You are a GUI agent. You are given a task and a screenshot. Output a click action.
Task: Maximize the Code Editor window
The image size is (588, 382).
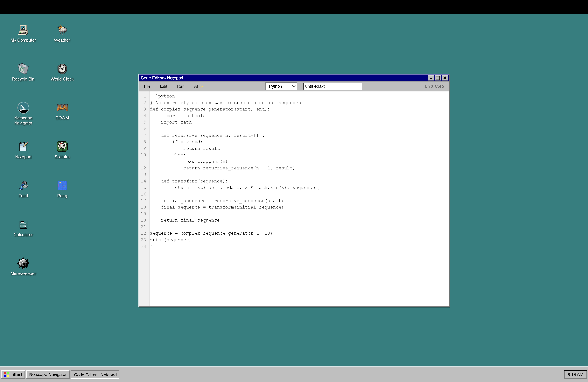438,78
